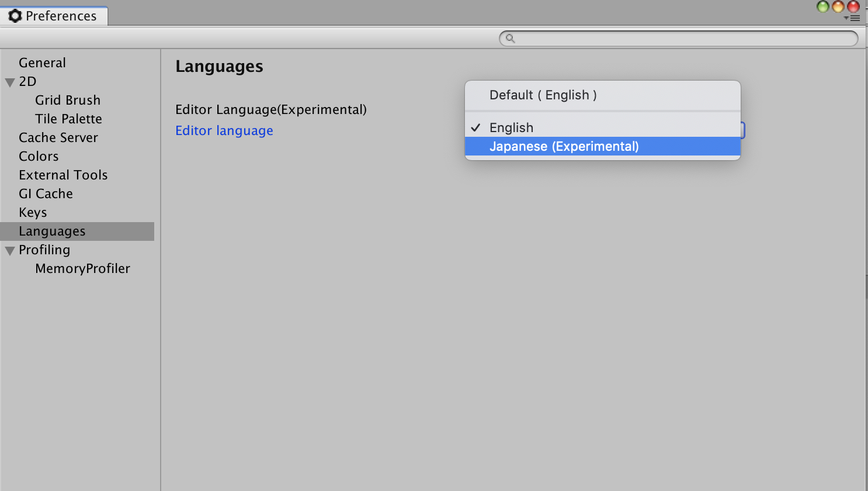Click the search magnifier icon
Image resolution: width=868 pixels, height=491 pixels.
point(510,39)
